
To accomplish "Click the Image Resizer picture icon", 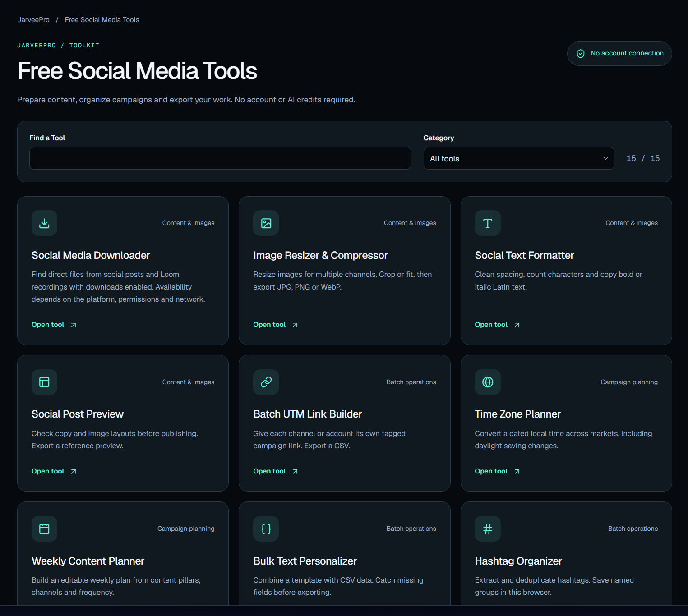I will coord(266,223).
